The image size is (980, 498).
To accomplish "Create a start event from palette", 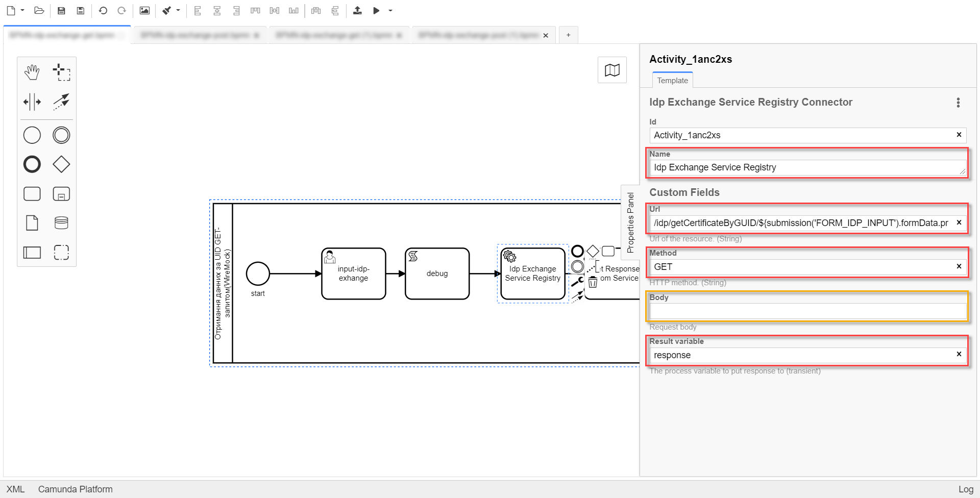I will pos(32,135).
